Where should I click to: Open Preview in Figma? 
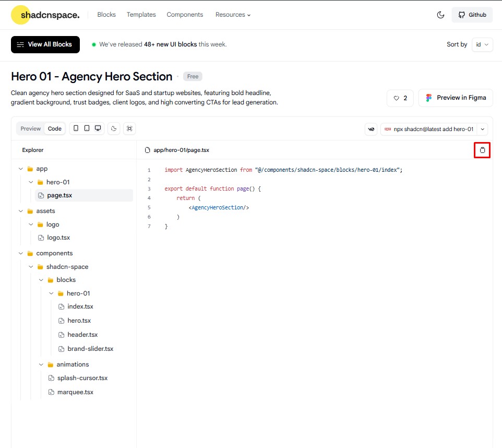pos(456,98)
